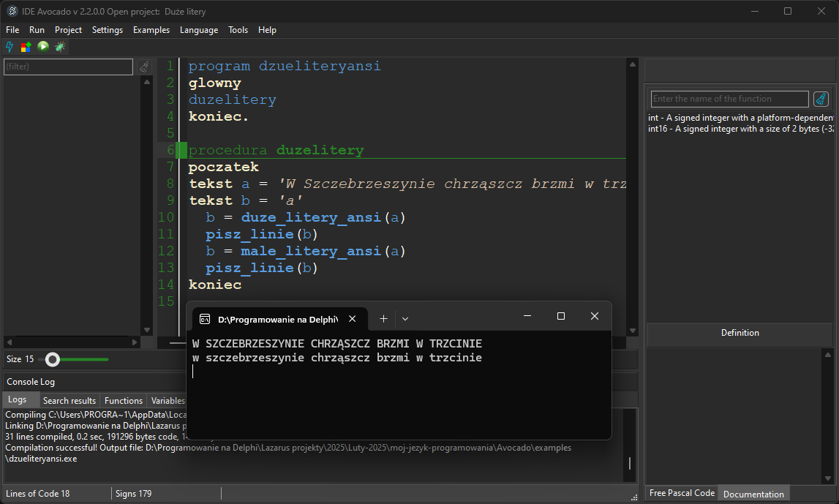Focus the function name search field

(729, 99)
